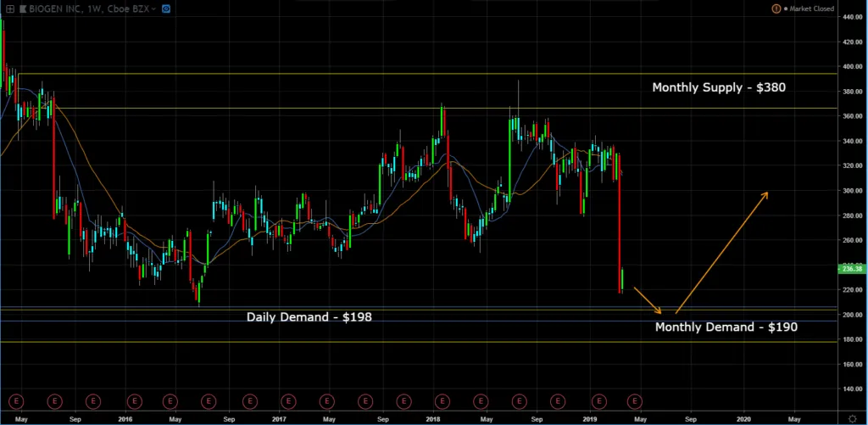Screen dimensions: 868x425
Task: Click the 160.00 price axis label
Action: (853, 364)
